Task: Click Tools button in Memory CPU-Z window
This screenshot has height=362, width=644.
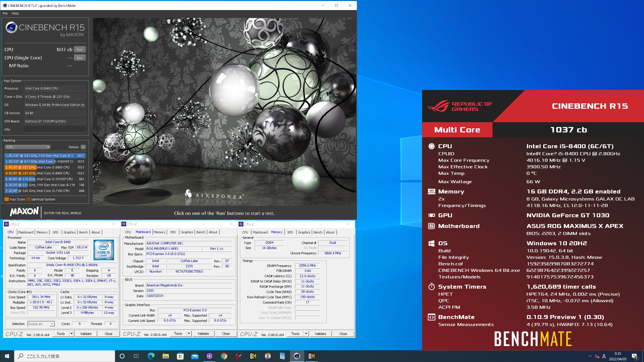Action: point(295,334)
